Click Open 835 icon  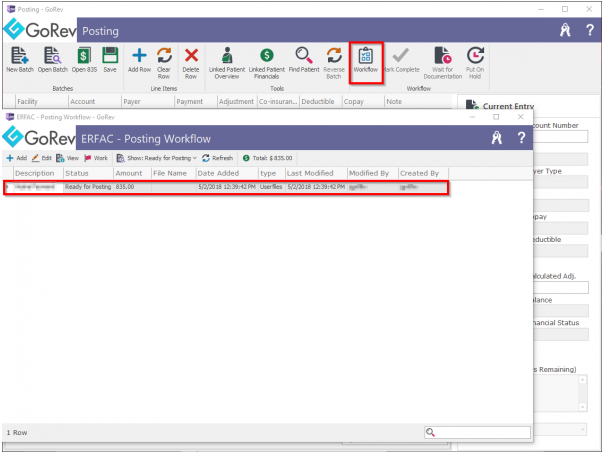point(84,55)
